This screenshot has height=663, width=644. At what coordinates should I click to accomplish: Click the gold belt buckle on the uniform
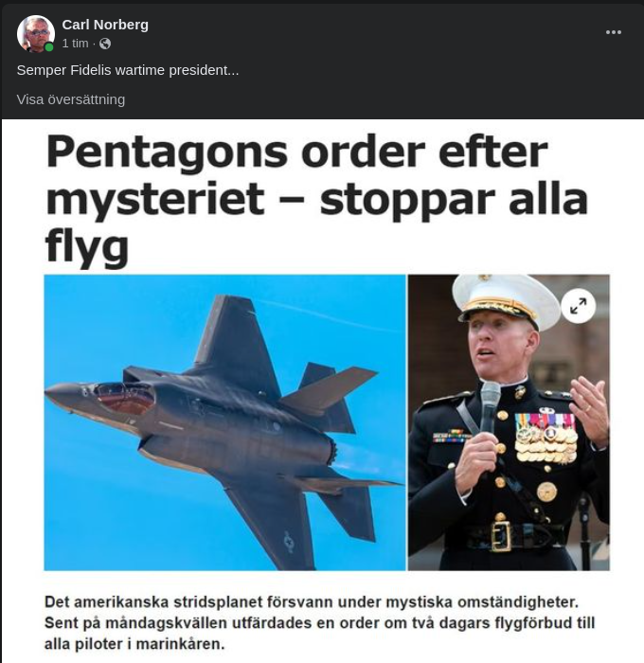point(502,536)
